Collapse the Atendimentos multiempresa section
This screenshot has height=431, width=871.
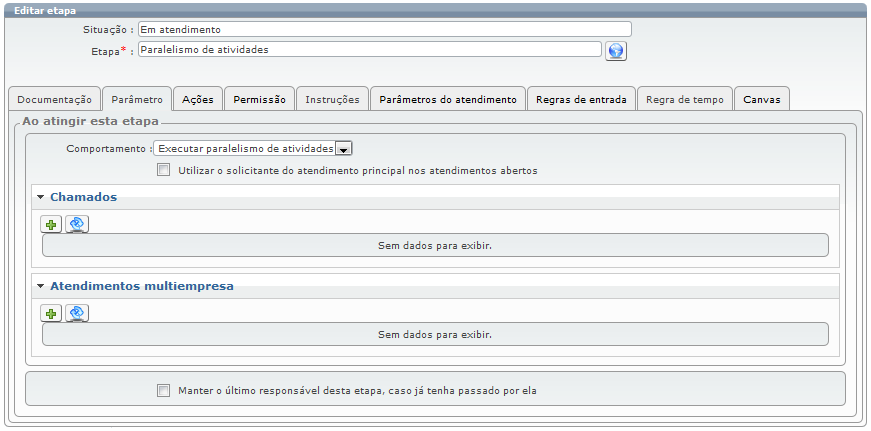(41, 287)
